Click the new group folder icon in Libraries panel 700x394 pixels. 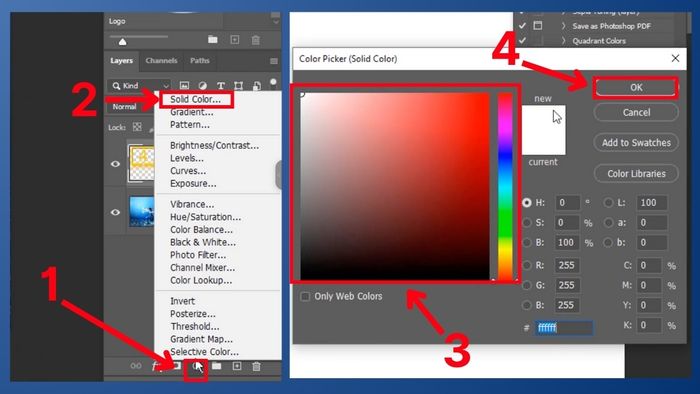pos(213,40)
